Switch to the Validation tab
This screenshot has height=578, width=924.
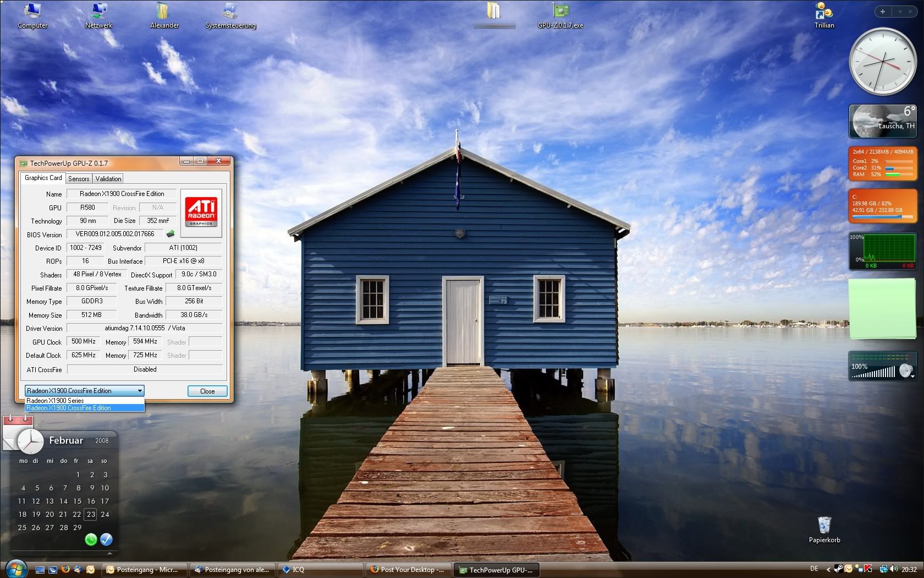(x=108, y=179)
